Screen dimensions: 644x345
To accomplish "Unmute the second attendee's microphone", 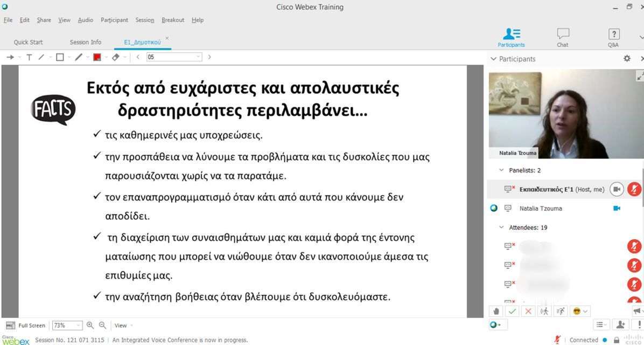I will 634,265.
